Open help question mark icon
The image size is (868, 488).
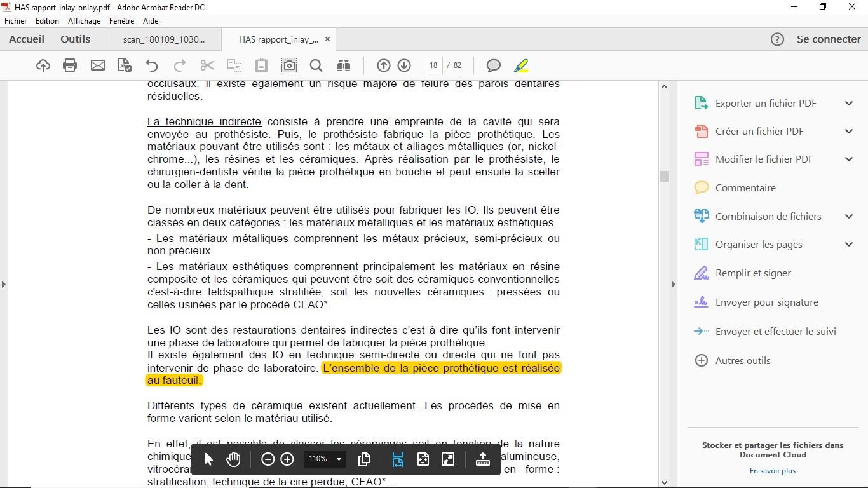(x=777, y=39)
